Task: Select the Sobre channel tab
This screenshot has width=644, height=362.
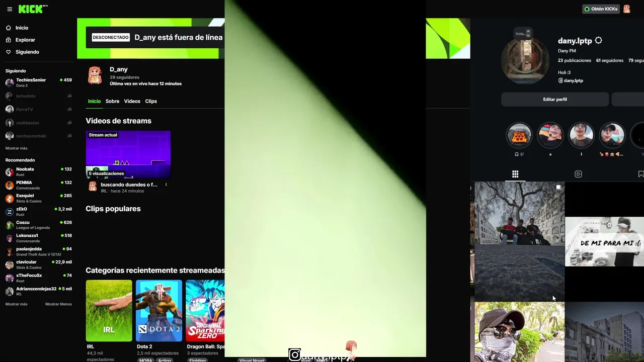Action: [x=112, y=101]
